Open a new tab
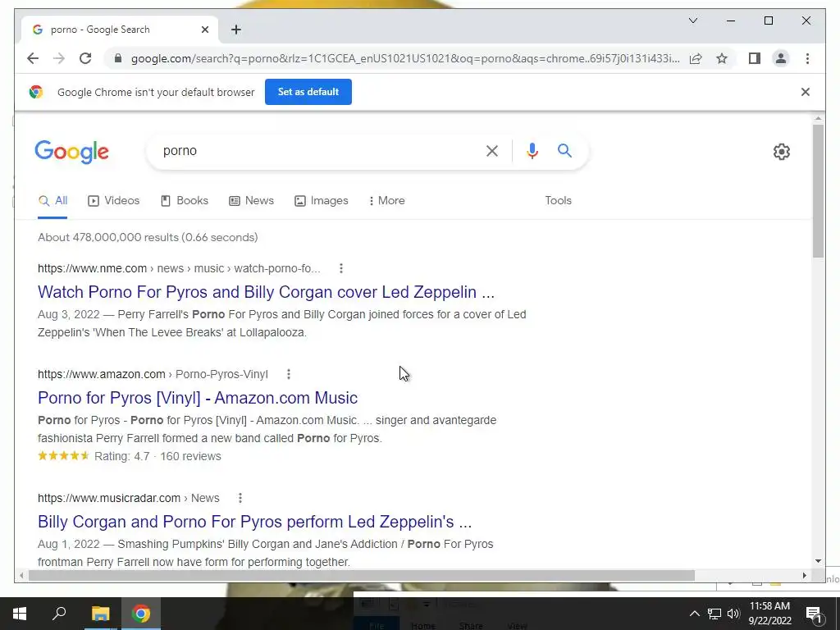 tap(236, 30)
